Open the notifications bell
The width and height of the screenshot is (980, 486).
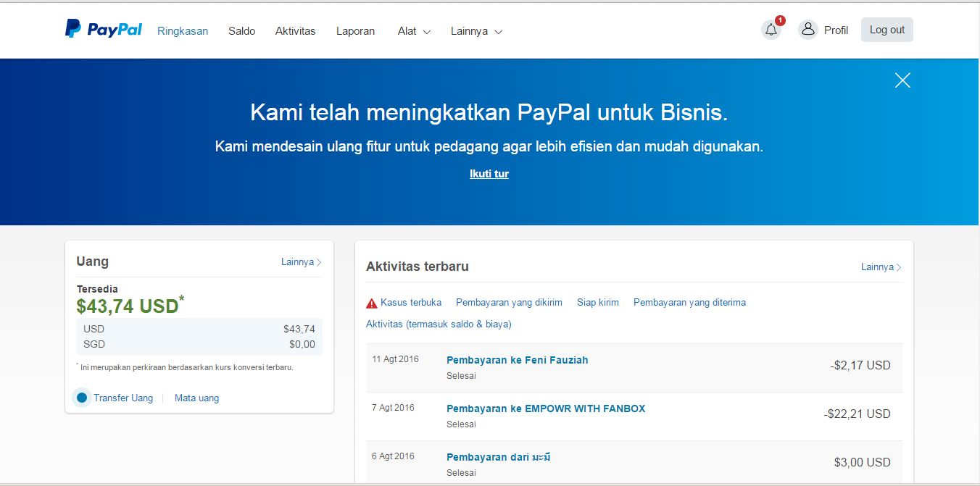[x=771, y=30]
